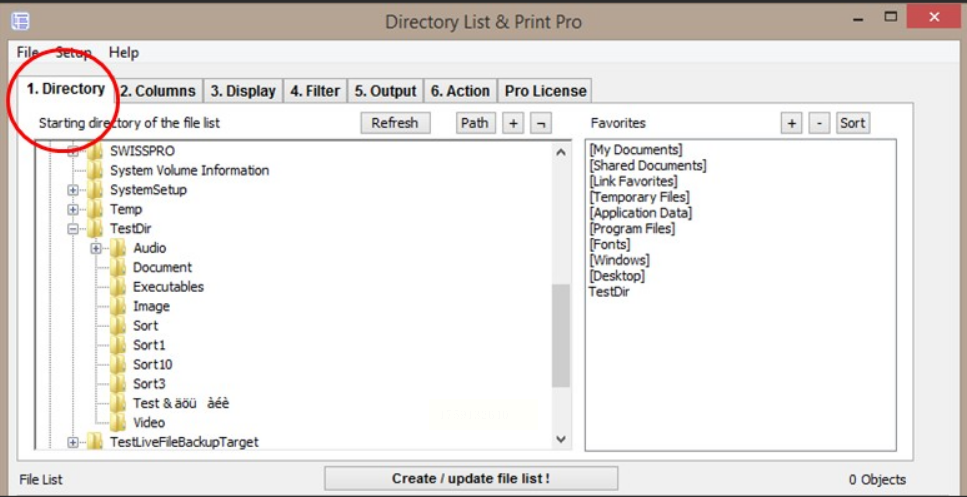This screenshot has width=967, height=497.
Task: Switch to the 3. Display tab
Action: (243, 91)
